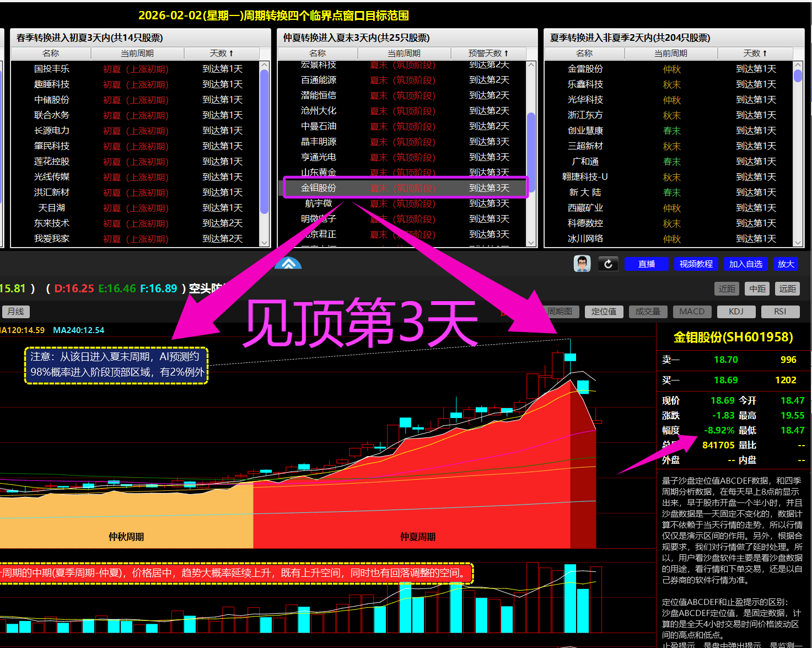Toggle the 成交量 volume panel

[x=648, y=312]
